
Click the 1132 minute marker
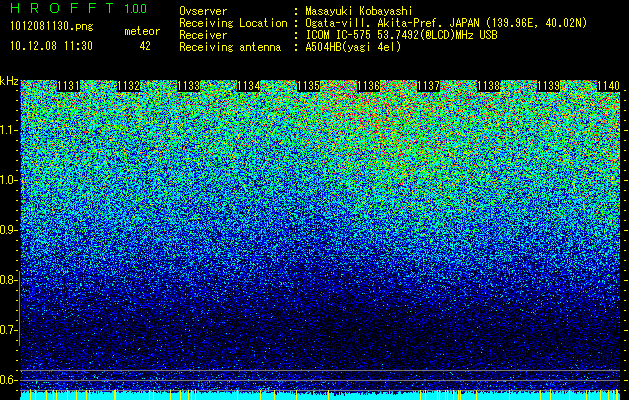tap(128, 86)
